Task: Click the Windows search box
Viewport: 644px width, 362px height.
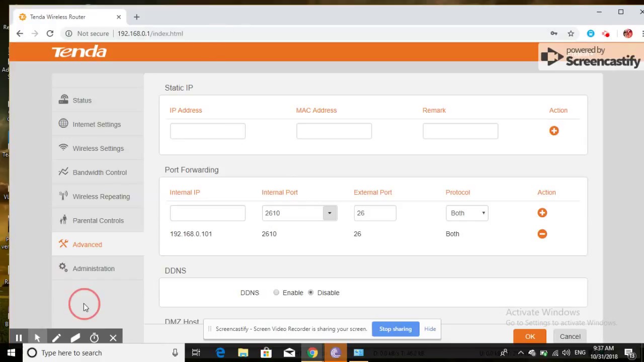Action: coord(103,352)
